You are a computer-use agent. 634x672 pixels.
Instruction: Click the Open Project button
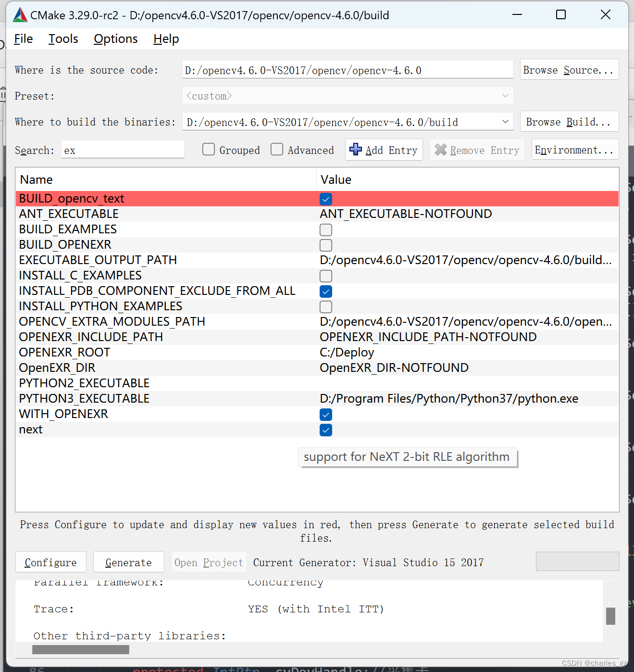tap(209, 562)
